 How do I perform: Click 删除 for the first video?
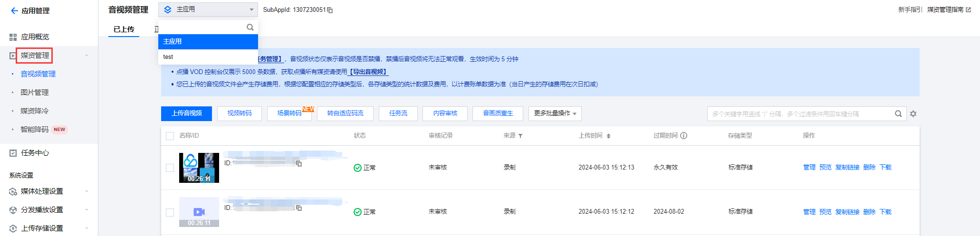tap(869, 168)
